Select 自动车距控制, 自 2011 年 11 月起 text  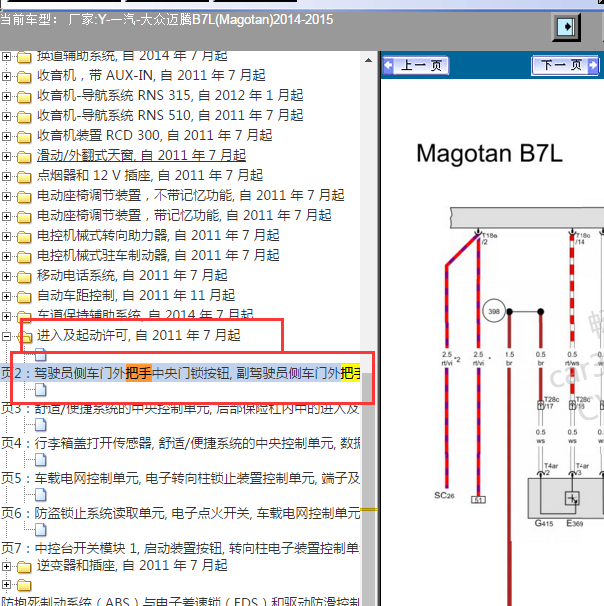[x=136, y=296]
